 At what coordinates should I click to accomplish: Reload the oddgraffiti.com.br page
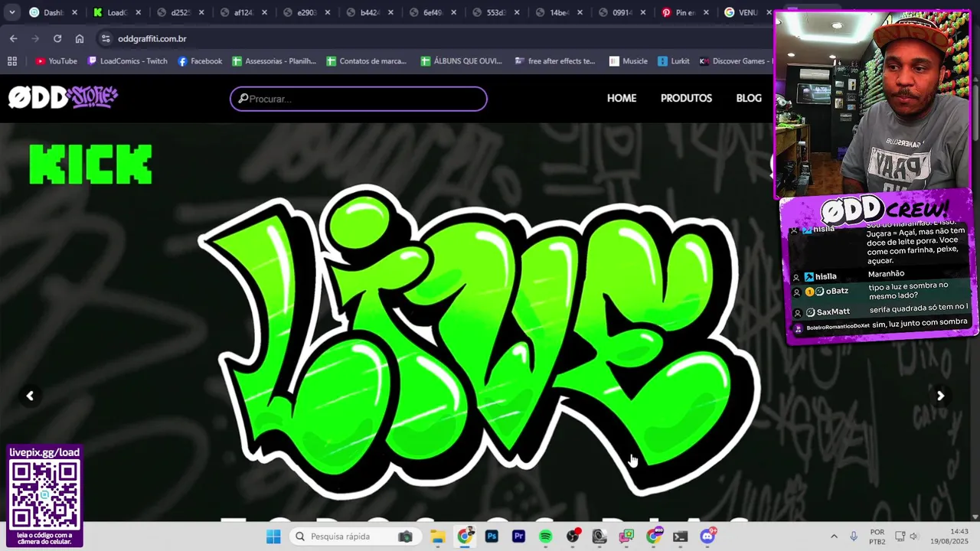click(57, 38)
